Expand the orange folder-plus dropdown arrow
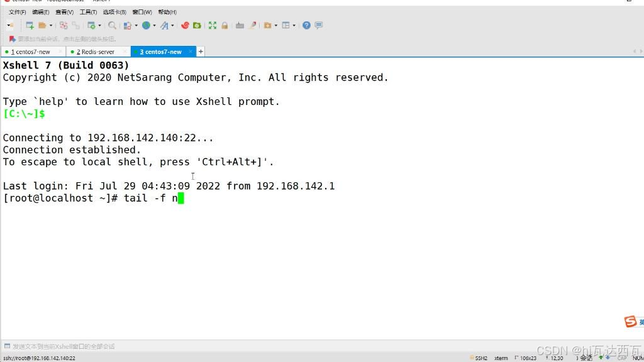This screenshot has width=644, height=362. click(275, 25)
